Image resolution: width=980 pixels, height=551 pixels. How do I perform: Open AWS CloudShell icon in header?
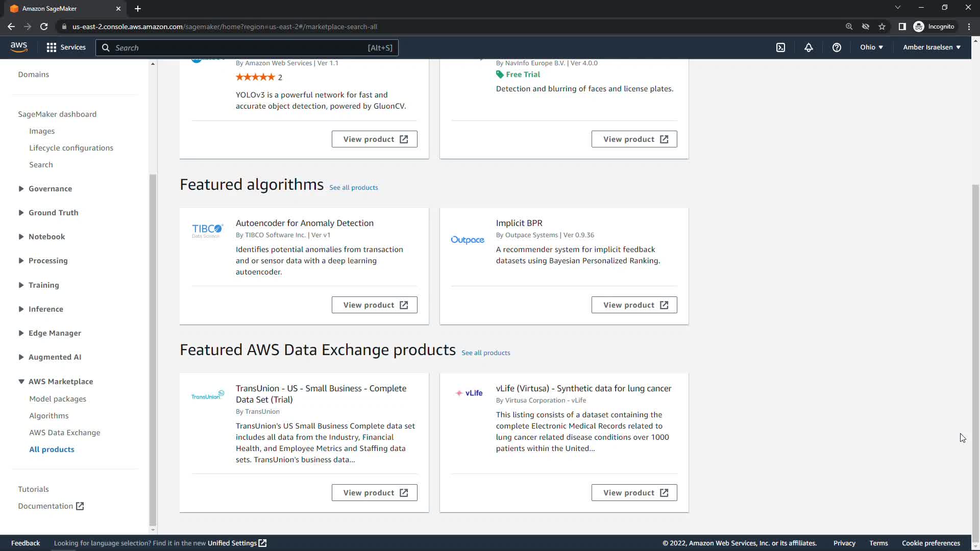coord(780,47)
